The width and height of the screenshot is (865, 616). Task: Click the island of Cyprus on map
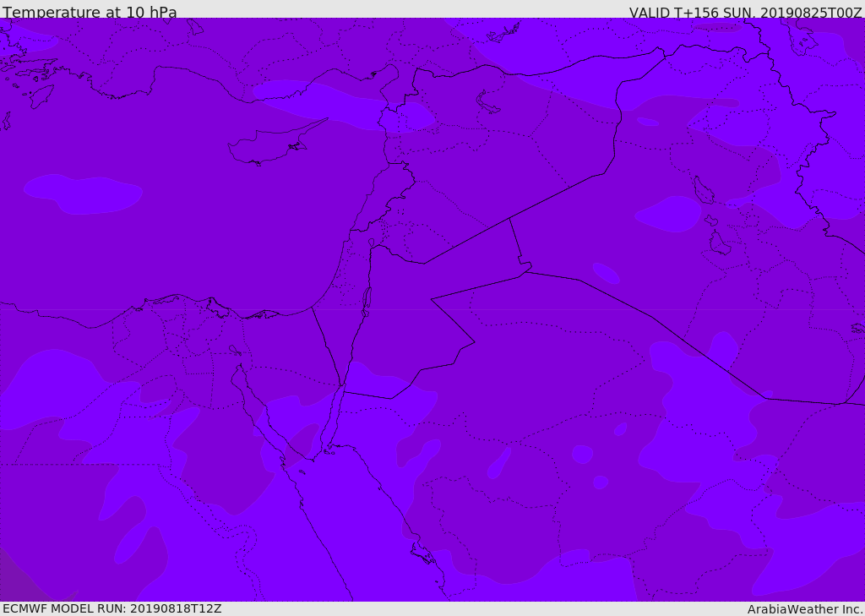270,144
